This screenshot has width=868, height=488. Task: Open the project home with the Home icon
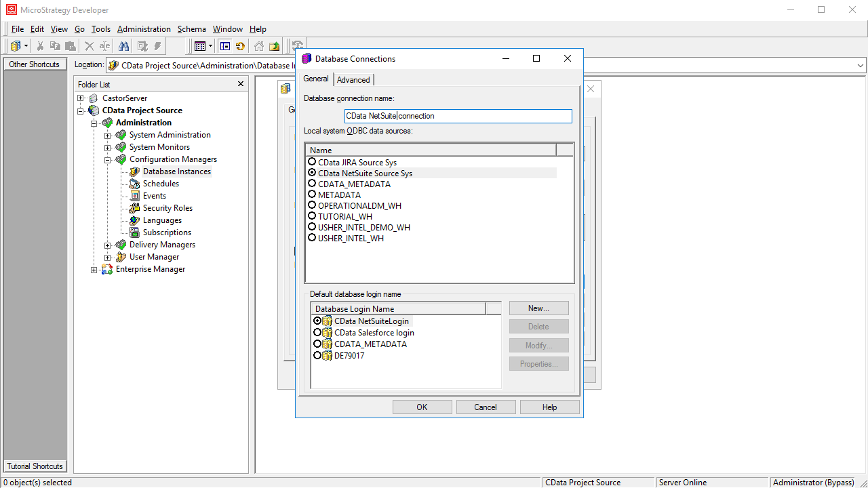[x=258, y=45]
